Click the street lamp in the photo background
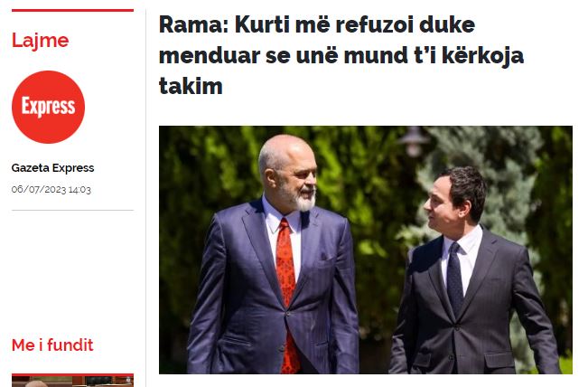 tap(414, 142)
